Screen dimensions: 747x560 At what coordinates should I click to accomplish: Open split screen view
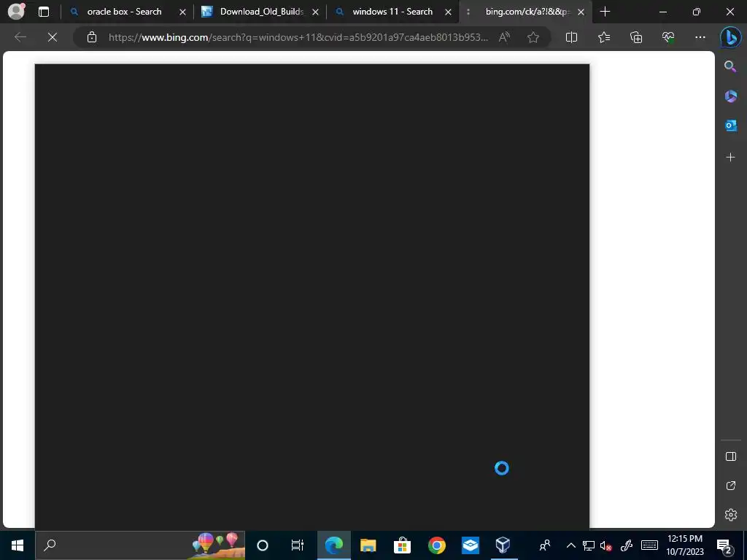(571, 37)
